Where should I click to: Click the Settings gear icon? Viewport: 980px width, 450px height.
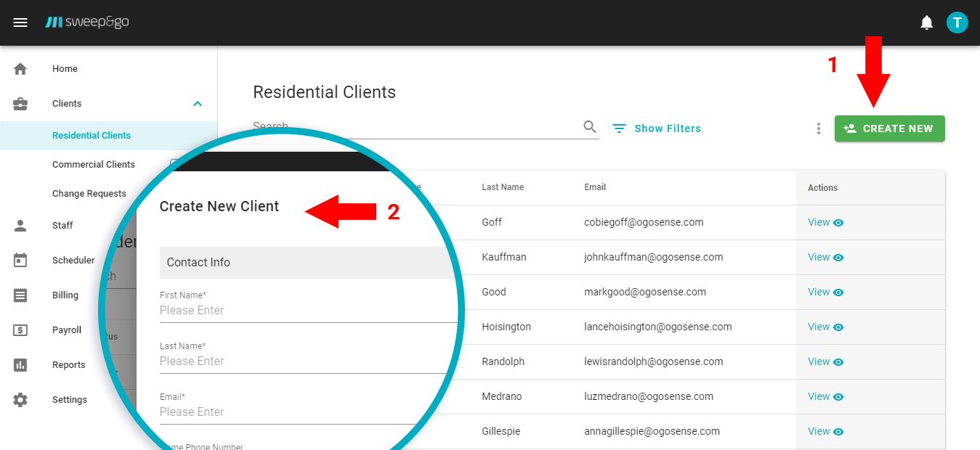pyautogui.click(x=20, y=399)
